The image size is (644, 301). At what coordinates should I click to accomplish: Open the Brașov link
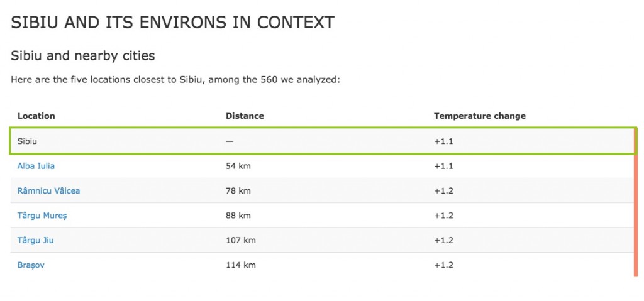[x=31, y=265]
